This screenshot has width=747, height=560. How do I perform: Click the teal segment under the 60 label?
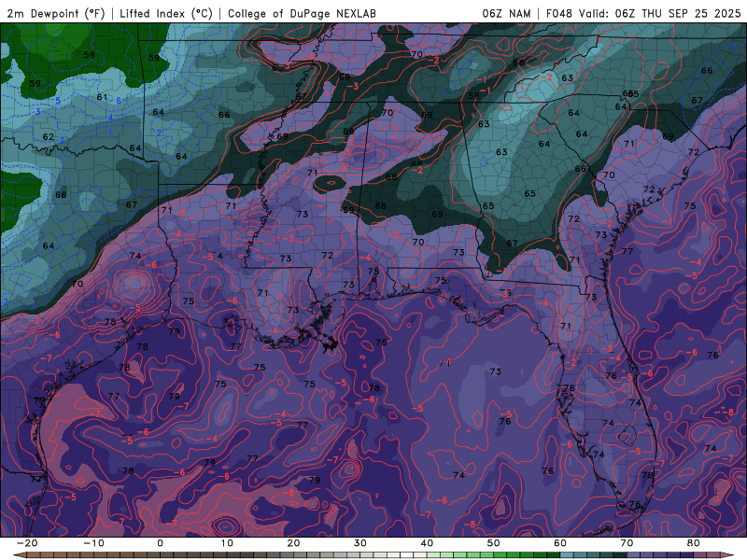(x=567, y=555)
